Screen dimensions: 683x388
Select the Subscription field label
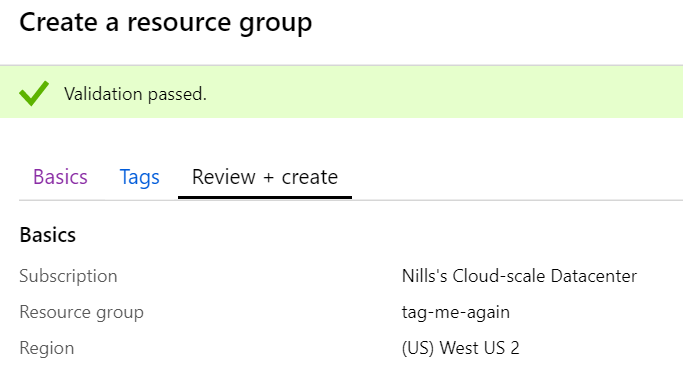(68, 276)
